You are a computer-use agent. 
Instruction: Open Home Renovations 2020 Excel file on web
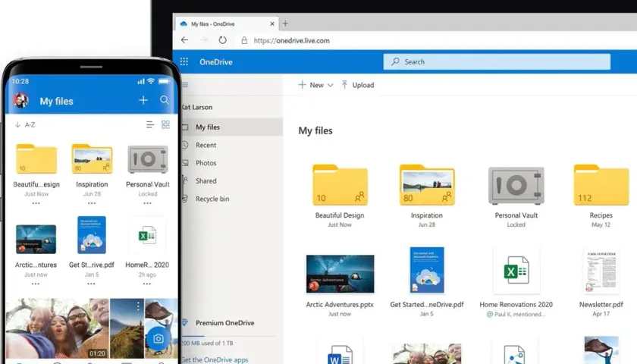click(x=516, y=271)
